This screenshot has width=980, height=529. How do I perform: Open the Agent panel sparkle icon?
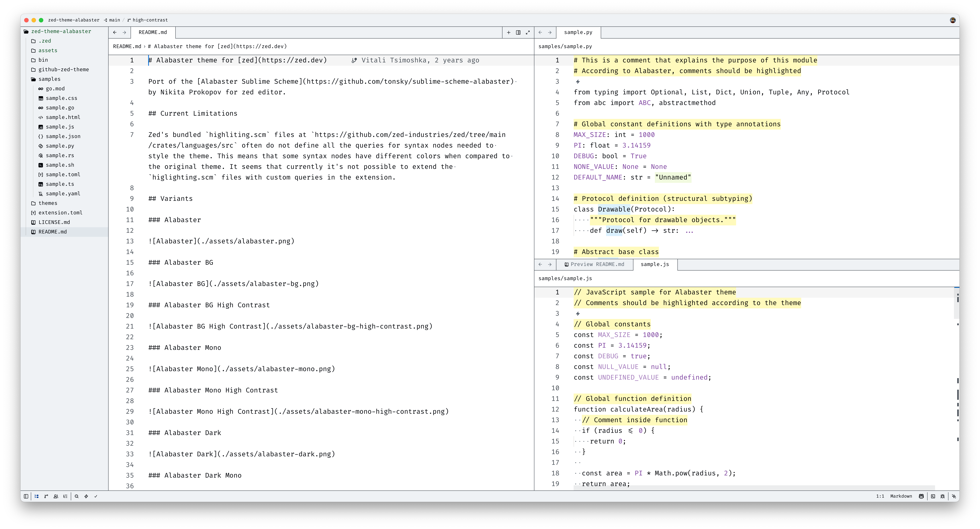click(954, 496)
